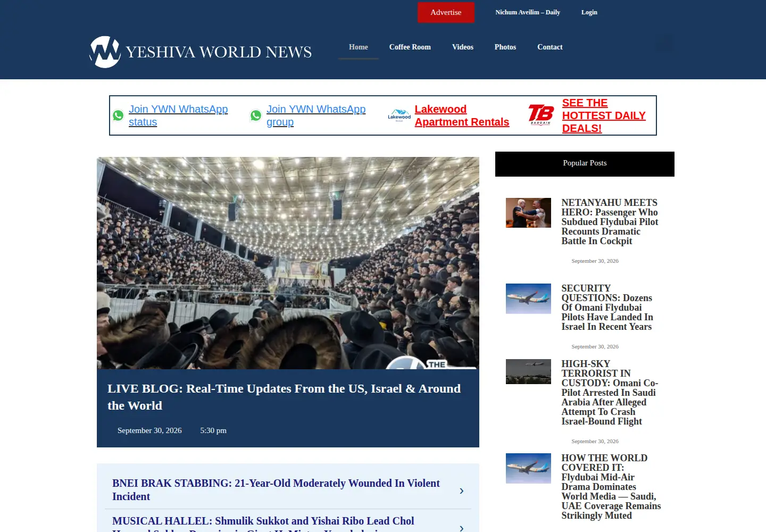Open the Photos menu item
This screenshot has width=766, height=532.
click(505, 47)
